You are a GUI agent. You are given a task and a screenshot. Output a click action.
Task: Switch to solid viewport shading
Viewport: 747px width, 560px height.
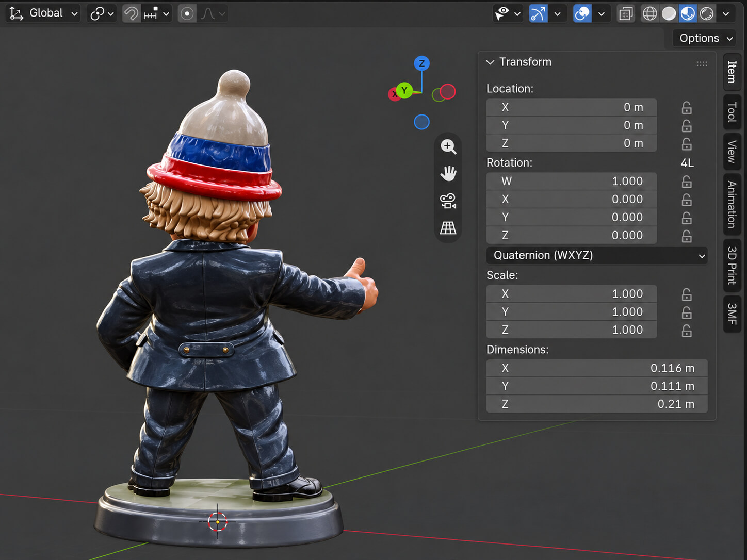pos(669,13)
